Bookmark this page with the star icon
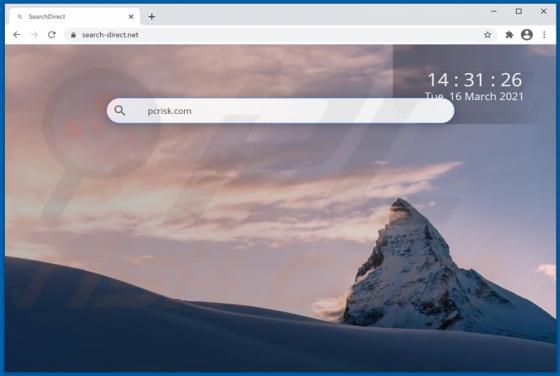 tap(487, 35)
